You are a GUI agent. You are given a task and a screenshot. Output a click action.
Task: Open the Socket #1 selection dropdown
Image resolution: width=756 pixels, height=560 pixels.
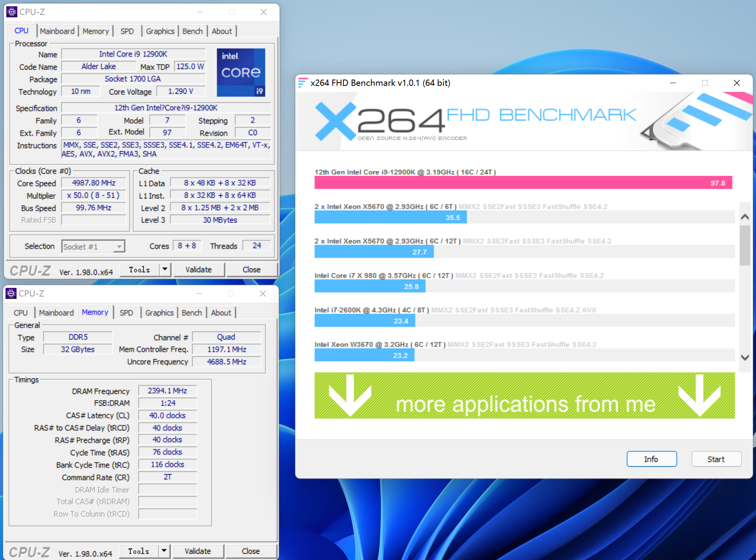(x=119, y=247)
